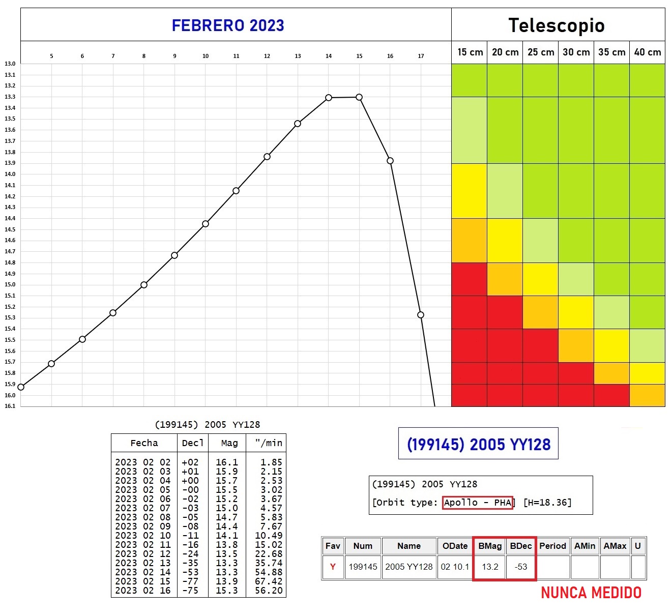
Task: Click the BDec column header
Action: (521, 546)
